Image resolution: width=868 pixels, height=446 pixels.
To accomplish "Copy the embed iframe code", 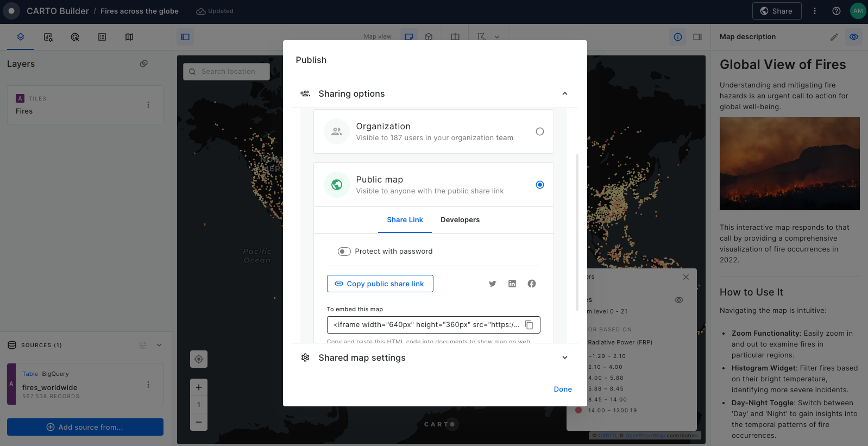I will [529, 325].
